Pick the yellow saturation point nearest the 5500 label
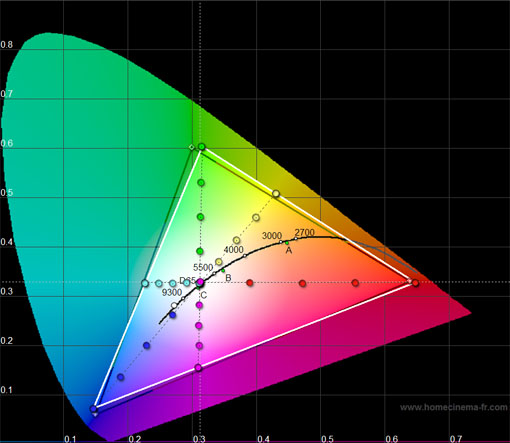 click(x=219, y=262)
